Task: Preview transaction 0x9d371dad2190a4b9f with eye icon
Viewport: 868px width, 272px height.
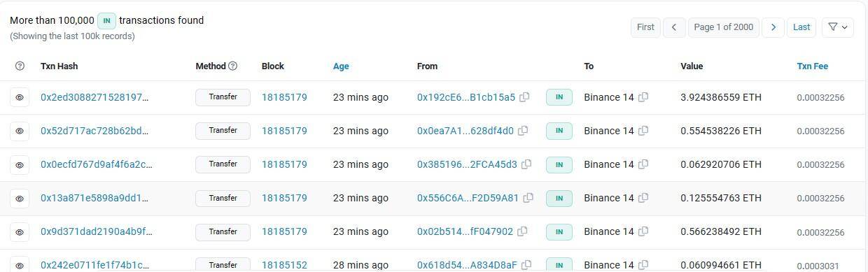Action: (20, 231)
